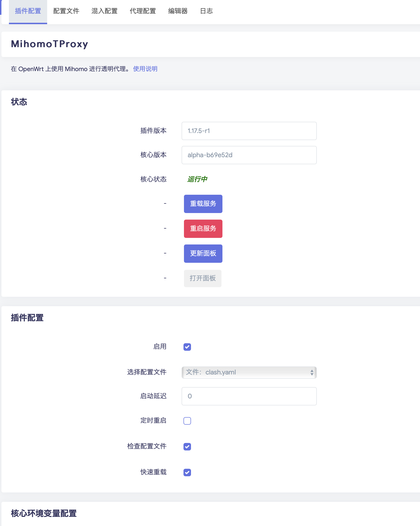
Task: Open the 配置文件 tab
Action: click(x=66, y=11)
